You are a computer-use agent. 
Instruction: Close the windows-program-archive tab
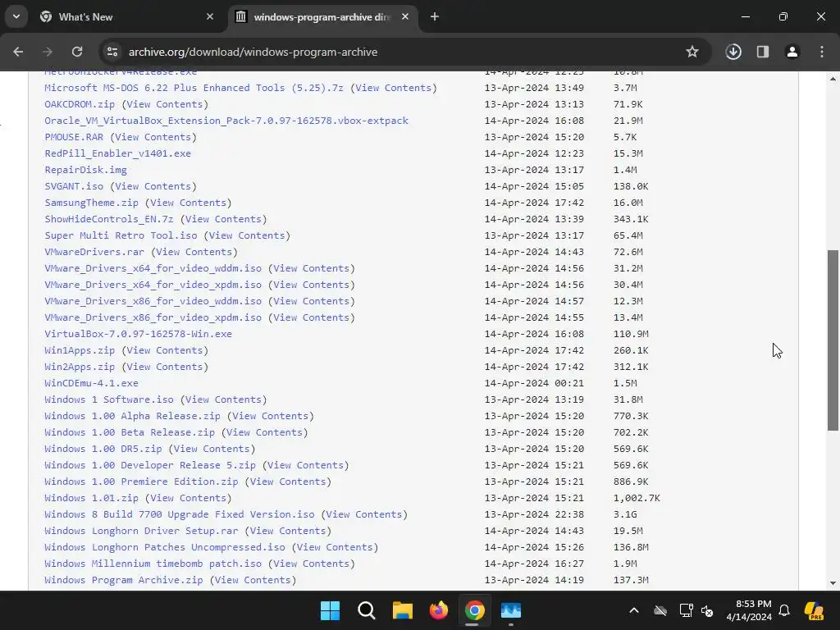[405, 17]
